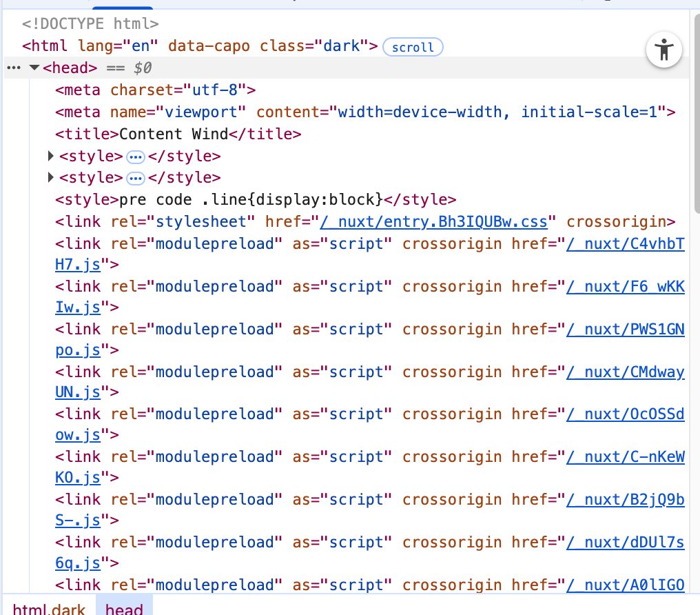Image resolution: width=700 pixels, height=615 pixels.
Task: Click ellipsis badge in first style element
Action: [x=136, y=157]
